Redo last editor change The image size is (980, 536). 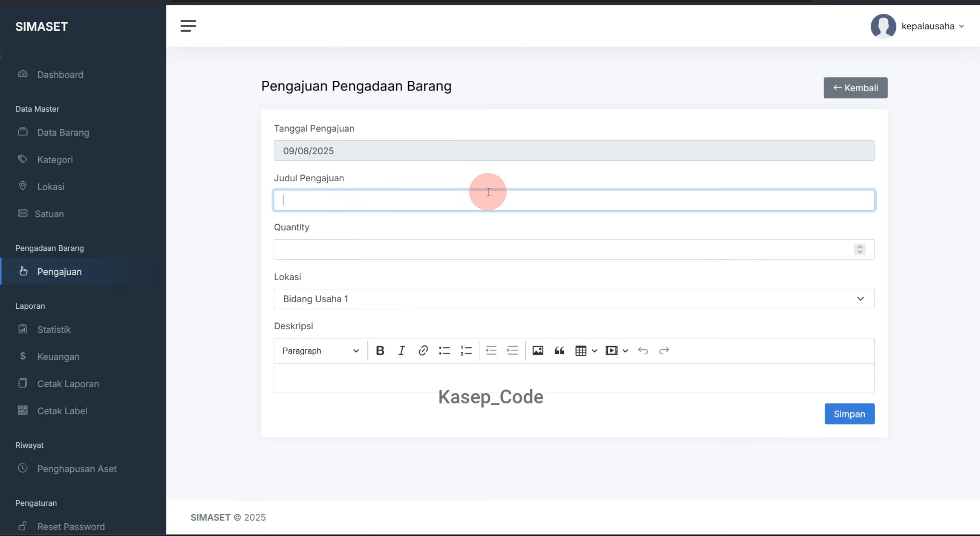[664, 350]
